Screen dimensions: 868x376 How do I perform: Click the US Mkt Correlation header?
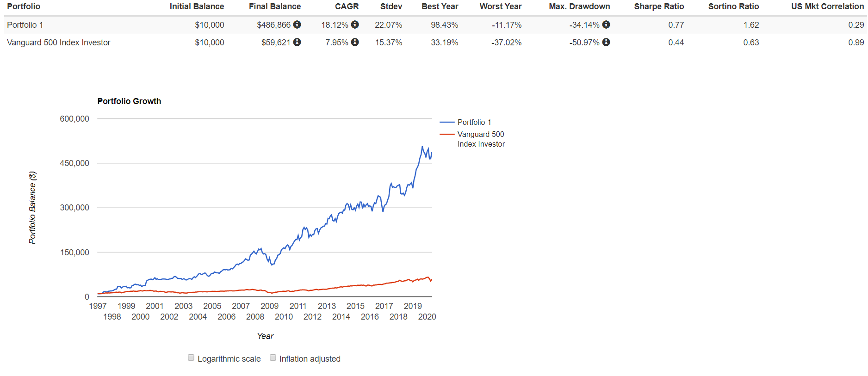(827, 6)
